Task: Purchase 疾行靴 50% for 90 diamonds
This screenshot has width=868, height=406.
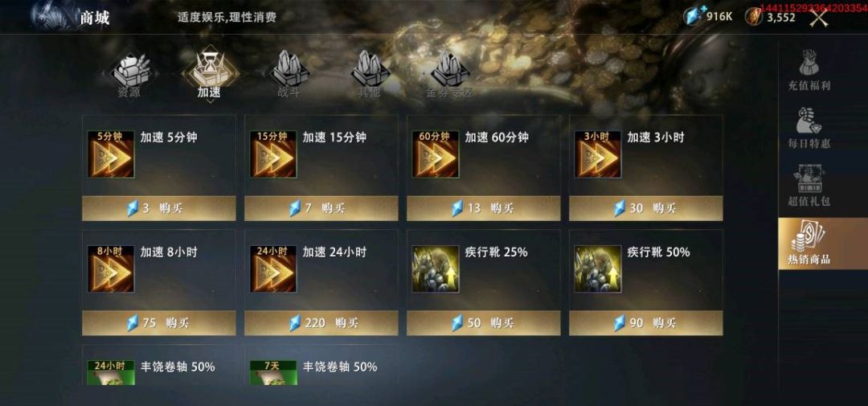Action: (645, 323)
